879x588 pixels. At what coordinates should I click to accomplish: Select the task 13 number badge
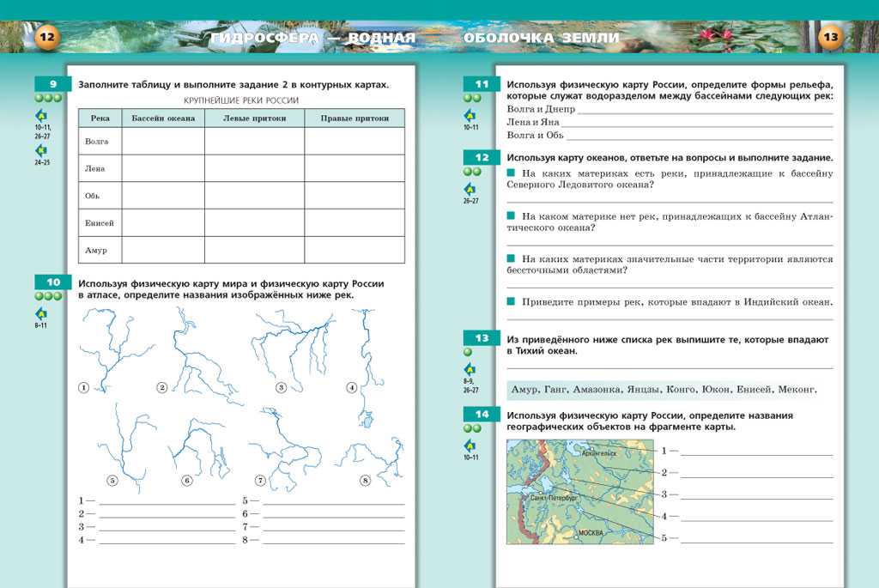(482, 338)
